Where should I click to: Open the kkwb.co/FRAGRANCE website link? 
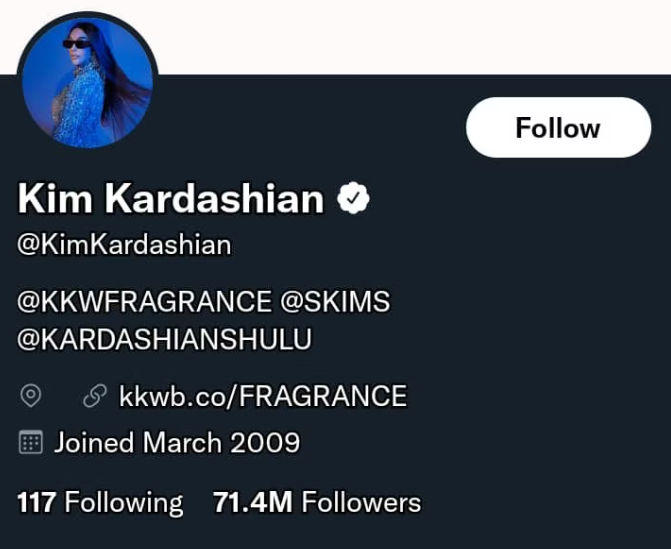[263, 396]
